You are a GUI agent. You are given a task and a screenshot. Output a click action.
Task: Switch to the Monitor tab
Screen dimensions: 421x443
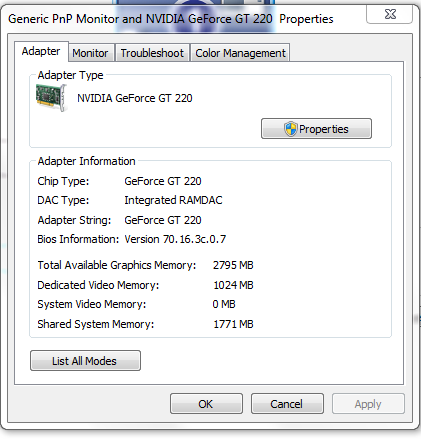(x=91, y=53)
